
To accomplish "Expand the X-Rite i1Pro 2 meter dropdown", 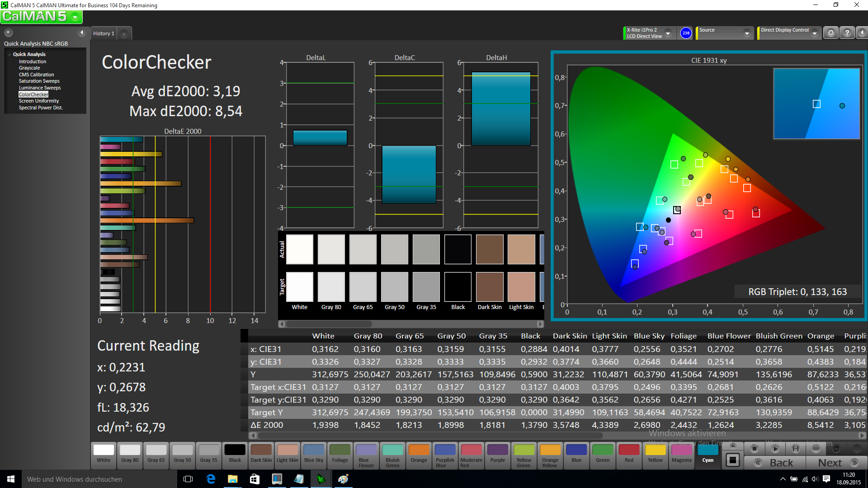I will click(668, 33).
